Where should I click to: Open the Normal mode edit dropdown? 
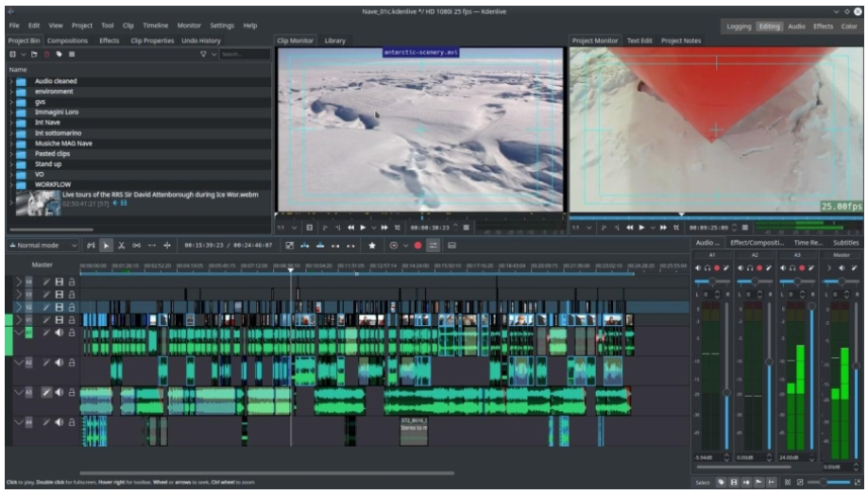click(42, 246)
